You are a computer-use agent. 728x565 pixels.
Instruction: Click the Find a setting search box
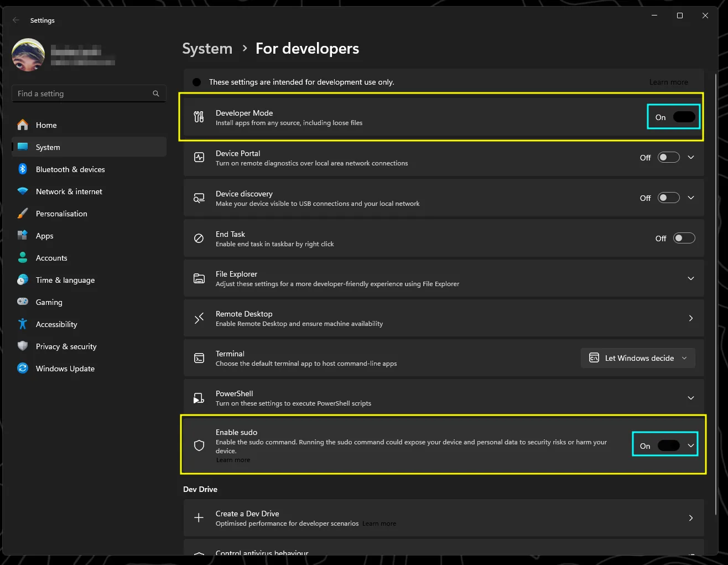click(89, 94)
